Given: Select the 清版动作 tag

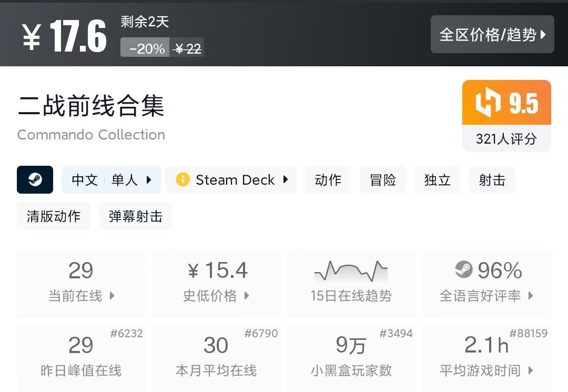Looking at the screenshot, I should point(54,216).
